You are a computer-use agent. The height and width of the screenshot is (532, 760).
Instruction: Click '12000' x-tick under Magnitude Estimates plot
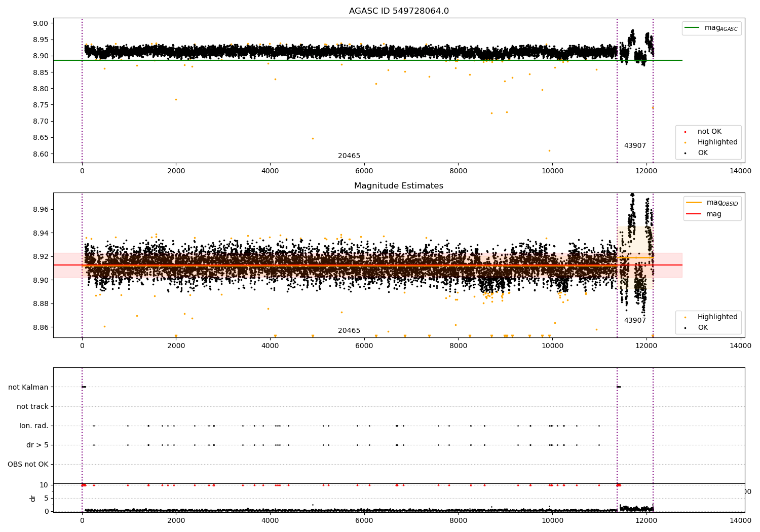click(x=646, y=346)
